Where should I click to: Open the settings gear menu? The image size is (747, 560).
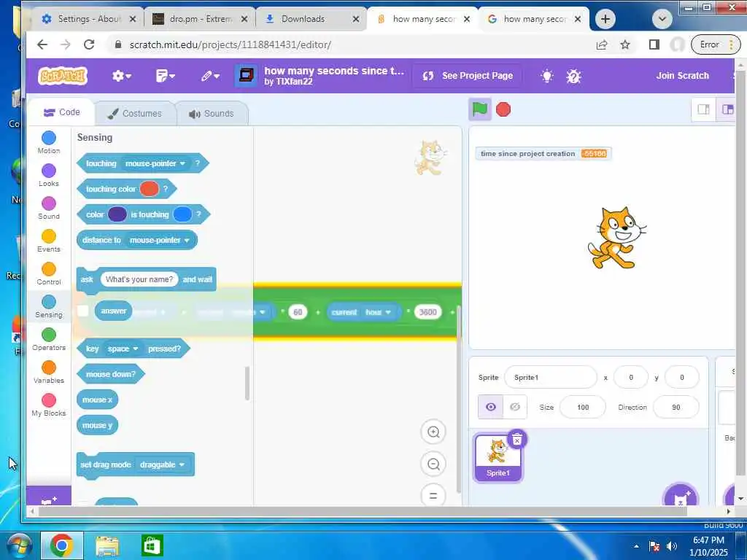pos(121,76)
